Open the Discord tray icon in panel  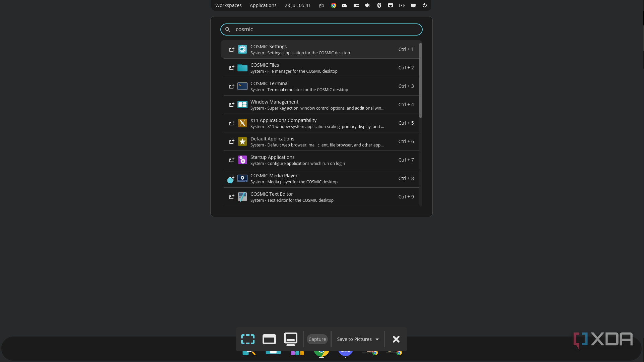tap(344, 5)
